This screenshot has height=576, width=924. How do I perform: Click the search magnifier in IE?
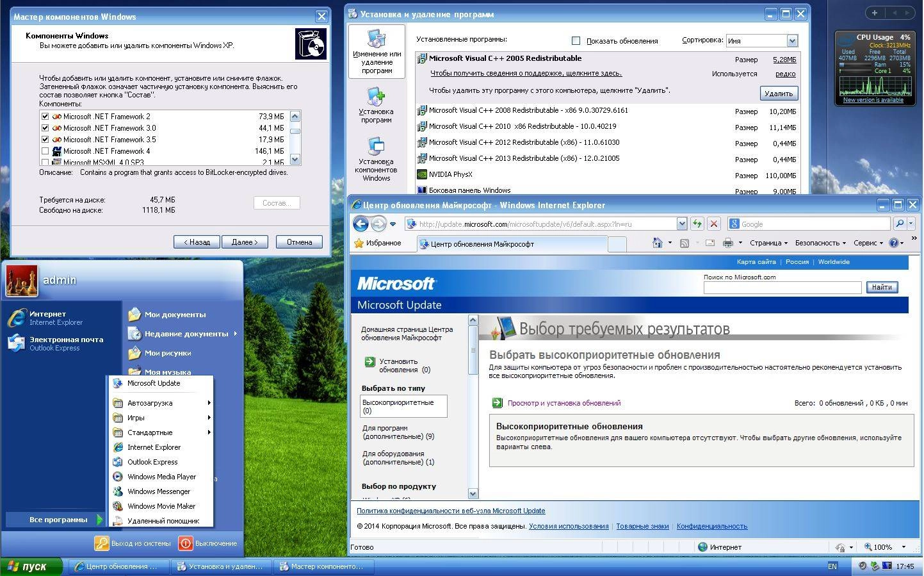(x=900, y=224)
